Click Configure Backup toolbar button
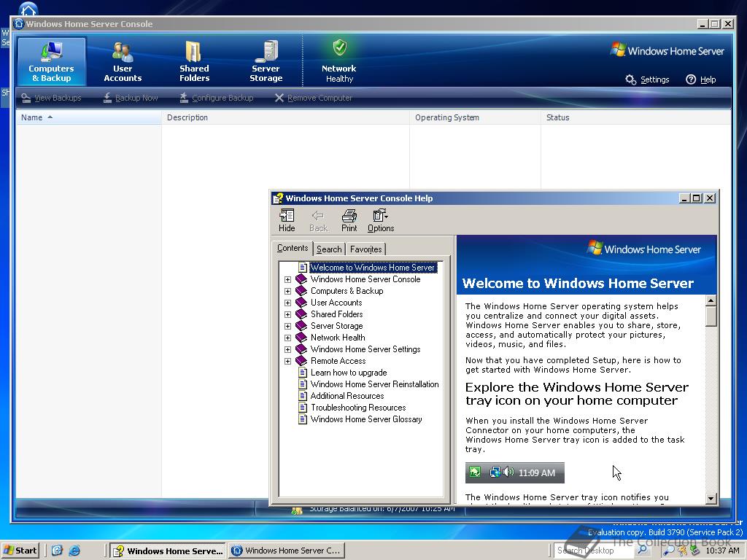747x560 pixels. pyautogui.click(x=217, y=98)
